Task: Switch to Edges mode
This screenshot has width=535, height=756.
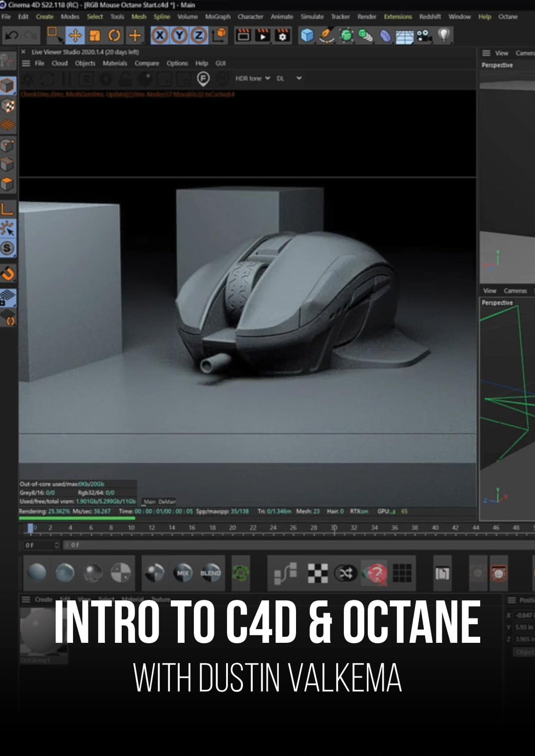Action: click(8, 164)
